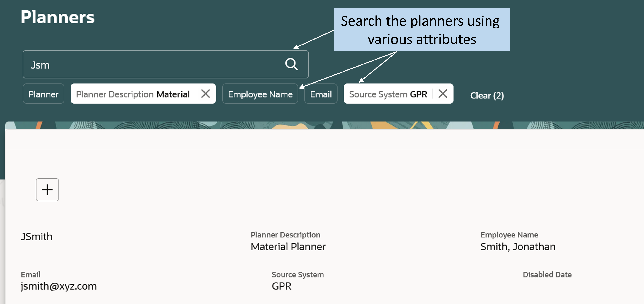Remove the Planner Description Material filter

(205, 94)
